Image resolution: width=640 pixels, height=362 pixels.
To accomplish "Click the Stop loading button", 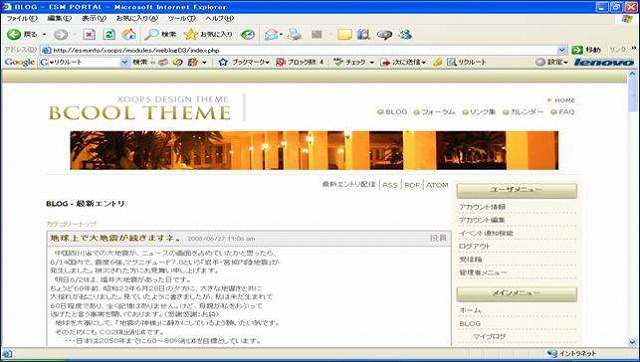I will pyautogui.click(x=89, y=35).
